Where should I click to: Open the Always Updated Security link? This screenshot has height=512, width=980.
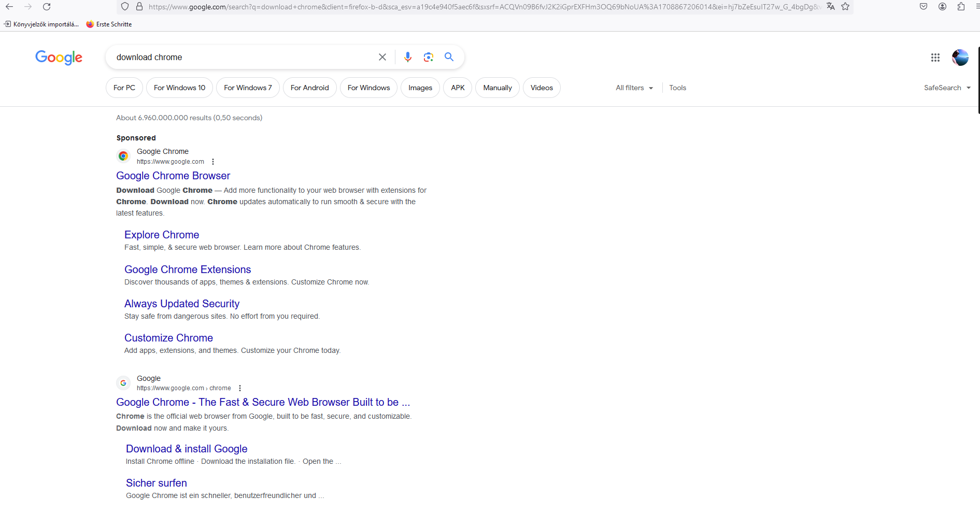[x=182, y=304]
